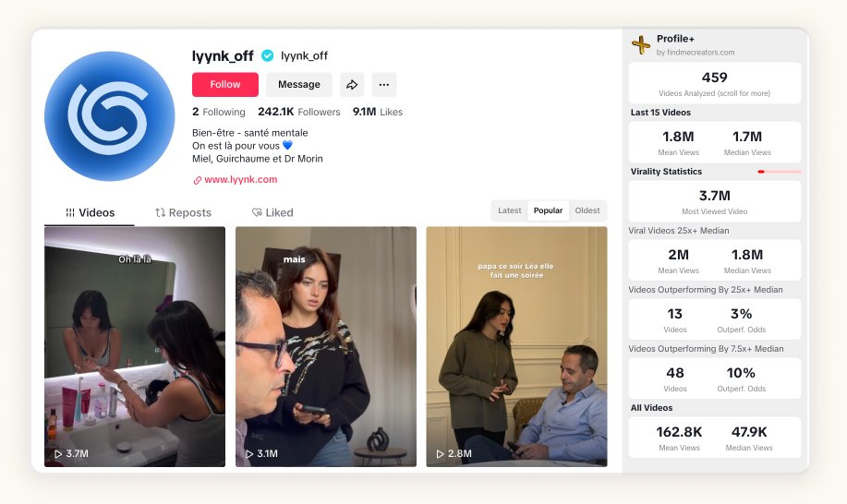Open the 'papa ce soir Léa' video thumbnail
Screen dimensions: 847x504
tap(516, 346)
